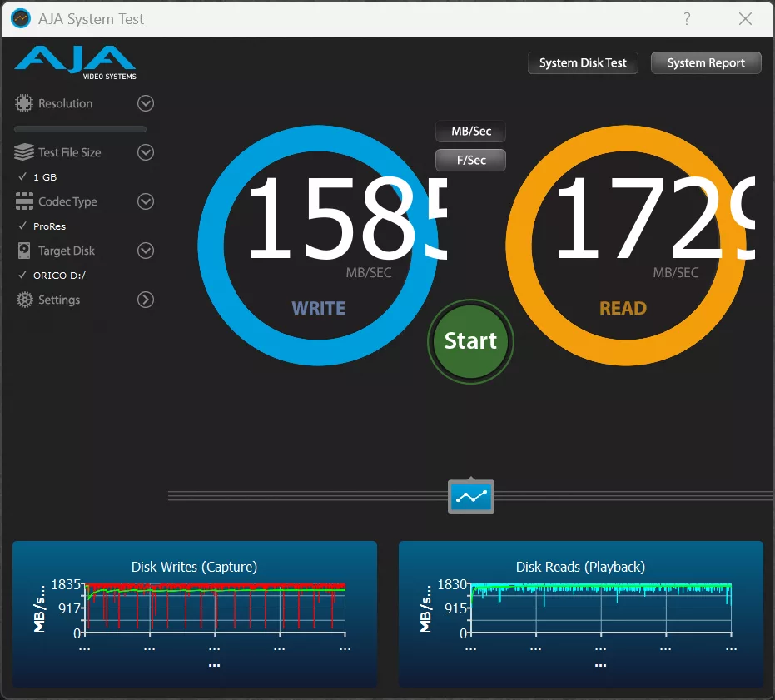Expand the Resolution dropdown arrow
The width and height of the screenshot is (775, 700).
click(146, 104)
